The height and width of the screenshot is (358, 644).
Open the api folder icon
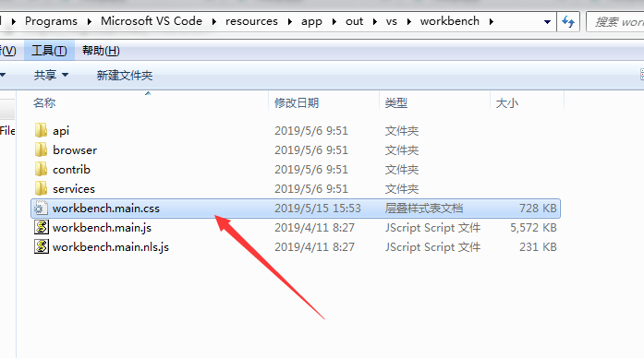[x=41, y=130]
